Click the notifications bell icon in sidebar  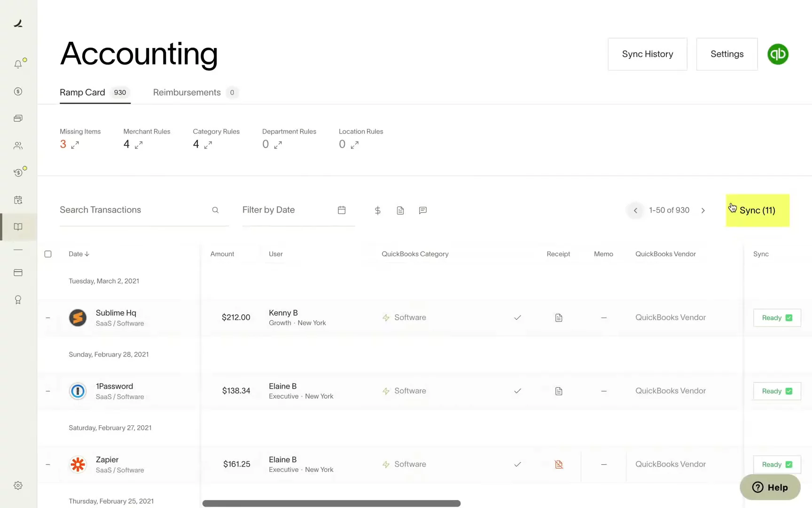click(x=18, y=64)
